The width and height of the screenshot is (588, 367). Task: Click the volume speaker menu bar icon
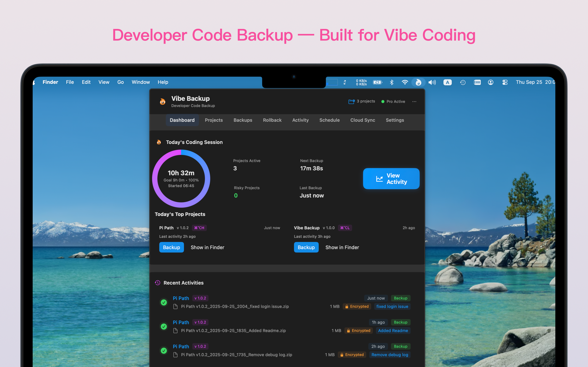432,82
